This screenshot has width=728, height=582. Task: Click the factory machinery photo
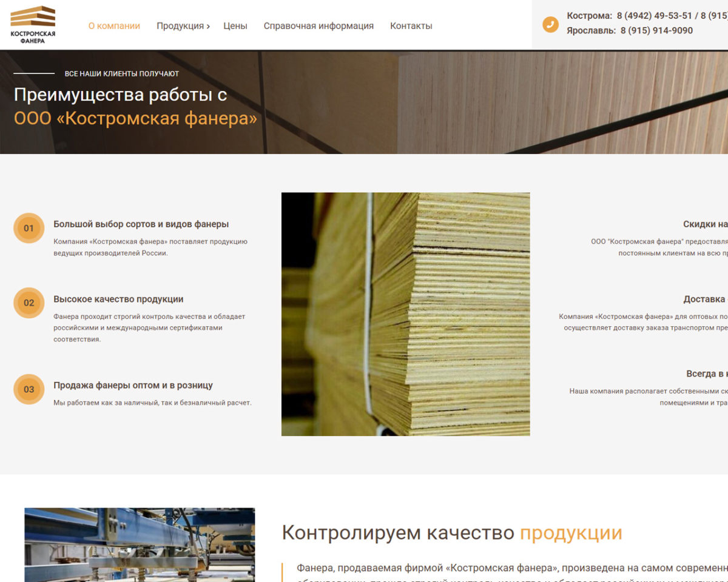(x=140, y=545)
